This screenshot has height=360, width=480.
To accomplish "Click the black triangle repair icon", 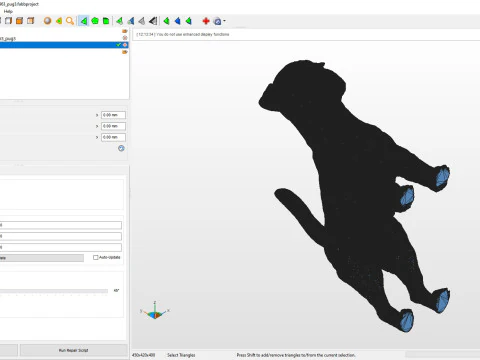I will pyautogui.click(x=153, y=21).
